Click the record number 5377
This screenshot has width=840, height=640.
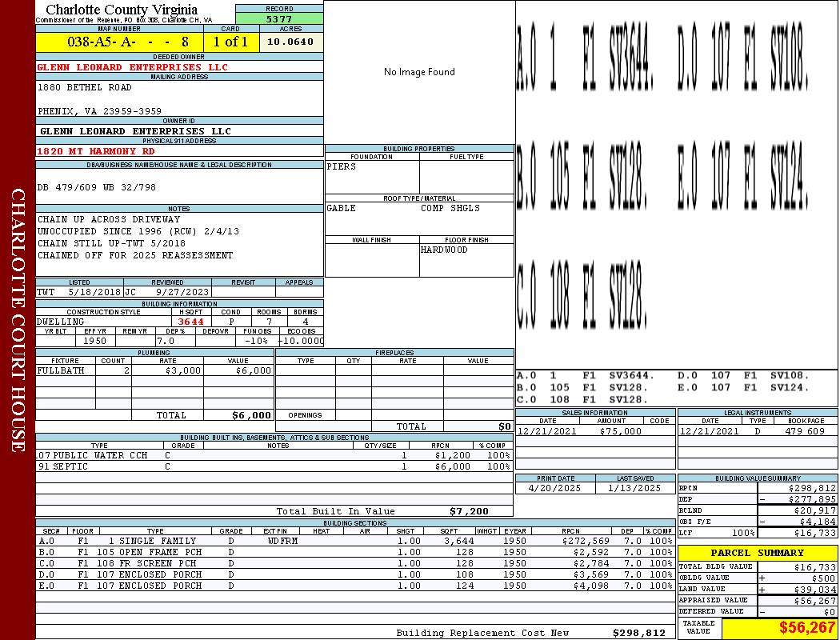pos(279,18)
